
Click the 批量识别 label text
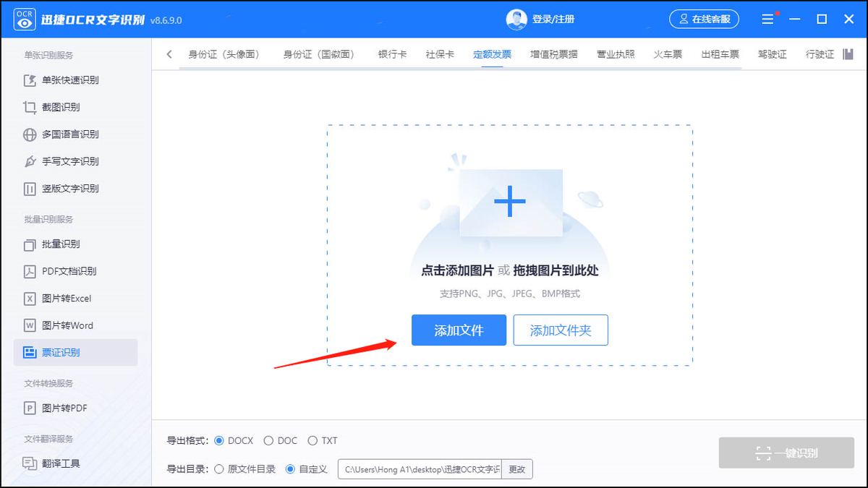pos(61,244)
